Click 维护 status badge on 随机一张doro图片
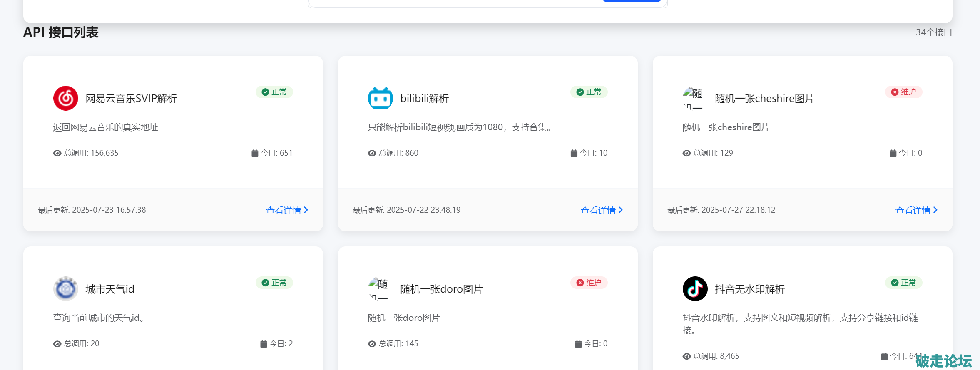Screen dimensions: 980x370 589,283
